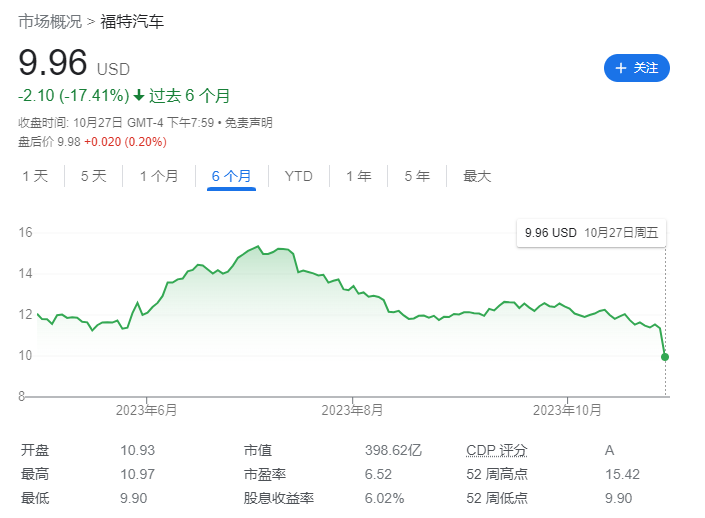Screen dimensions: 705x518
Task: Select the 52 周高点 value 15.42
Action: [622, 474]
